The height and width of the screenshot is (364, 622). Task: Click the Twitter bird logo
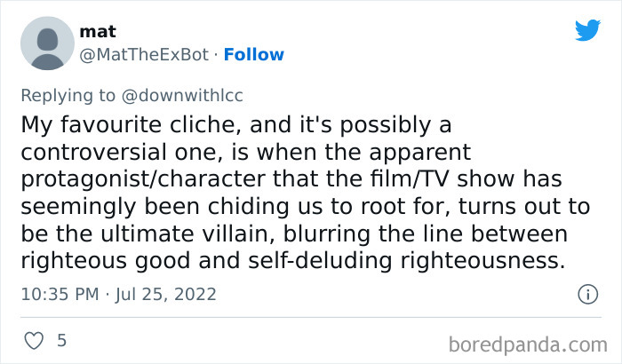click(x=587, y=31)
